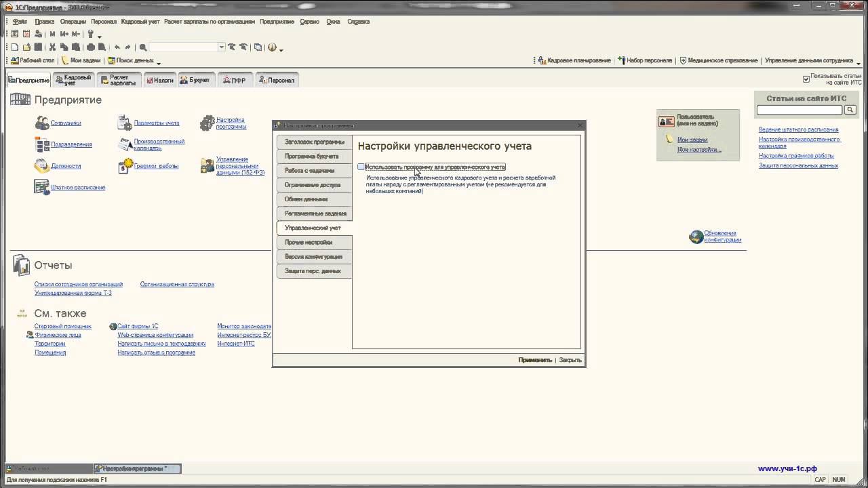Click the Сотрудники people icon
This screenshot has height=488, width=868.
click(42, 123)
